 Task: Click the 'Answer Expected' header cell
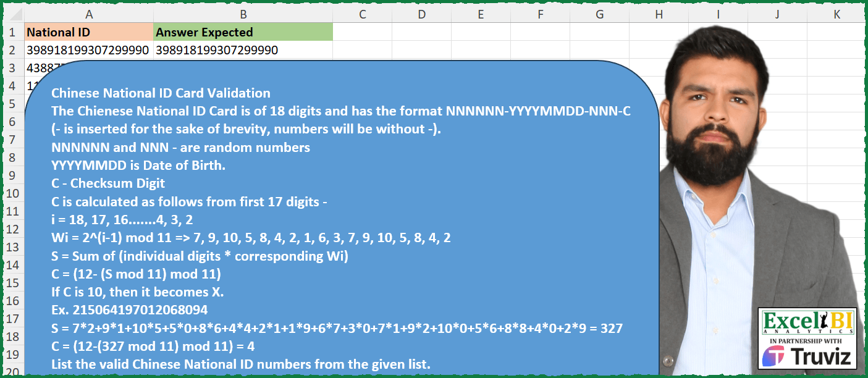(x=243, y=31)
